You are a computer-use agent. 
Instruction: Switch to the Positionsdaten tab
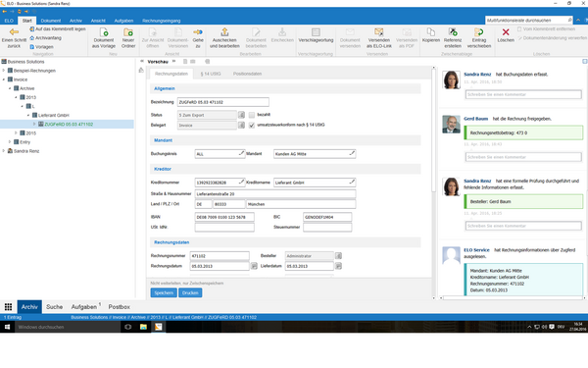(247, 74)
